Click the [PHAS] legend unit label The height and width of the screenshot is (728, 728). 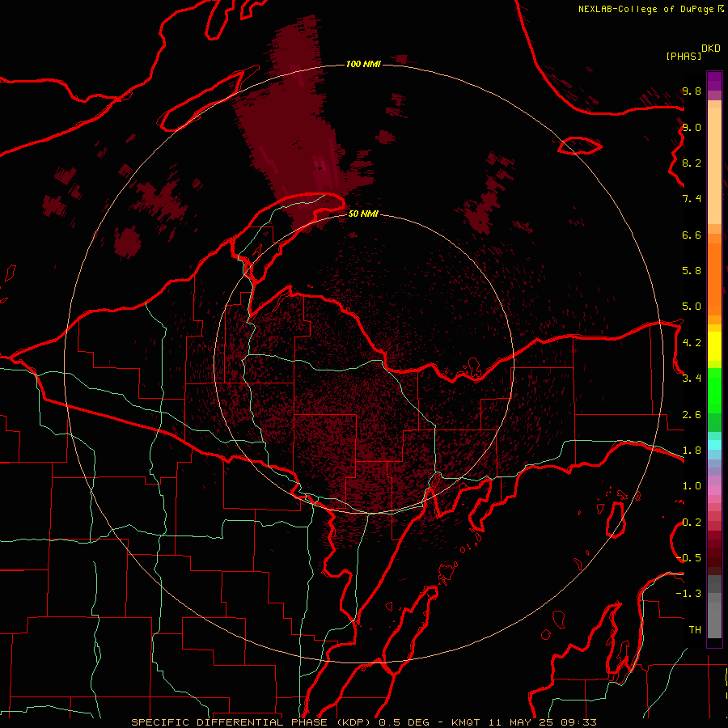point(684,56)
